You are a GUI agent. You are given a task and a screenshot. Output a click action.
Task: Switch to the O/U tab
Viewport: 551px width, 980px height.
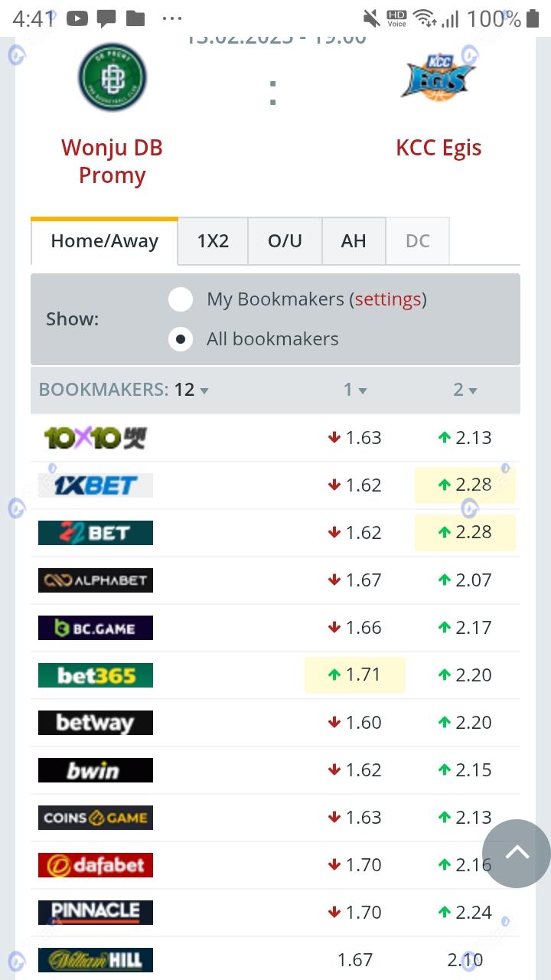pos(285,241)
